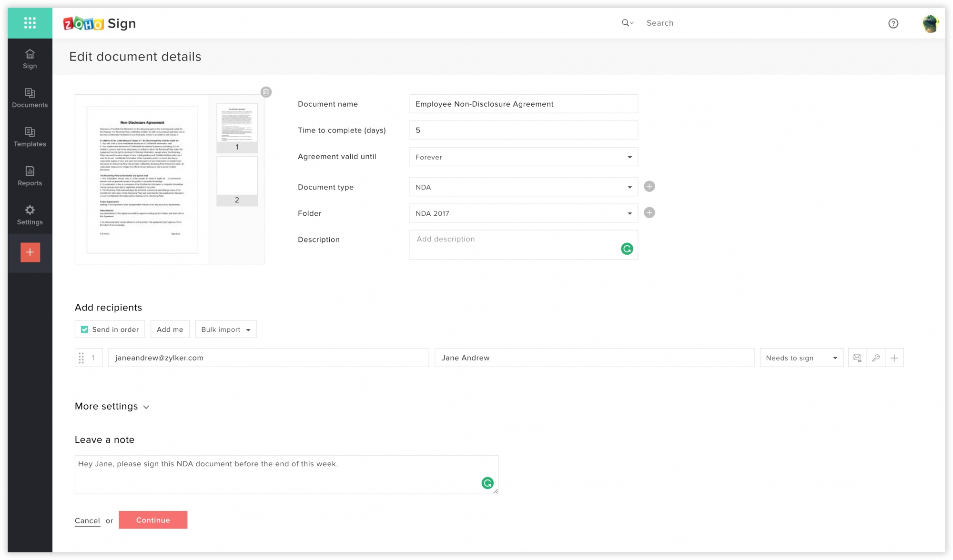Click the red plus create button

coord(30,252)
